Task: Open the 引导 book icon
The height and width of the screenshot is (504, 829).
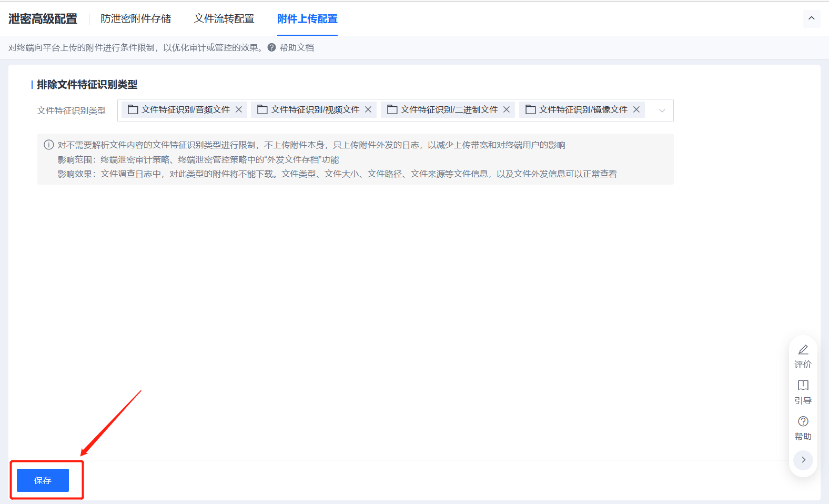Action: [x=803, y=385]
